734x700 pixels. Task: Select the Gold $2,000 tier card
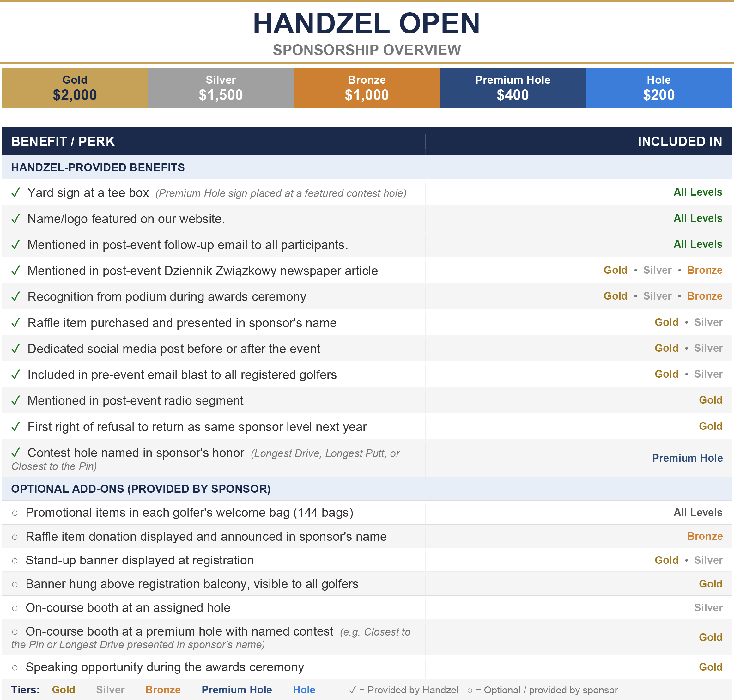coord(75,88)
